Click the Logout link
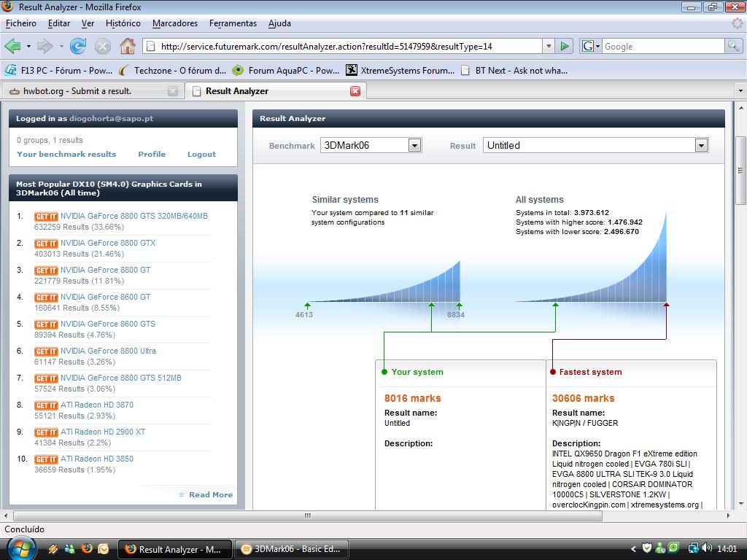 coord(201,154)
